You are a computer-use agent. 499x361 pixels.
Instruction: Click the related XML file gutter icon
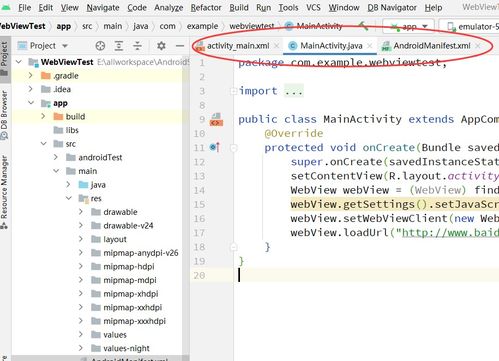point(216,120)
